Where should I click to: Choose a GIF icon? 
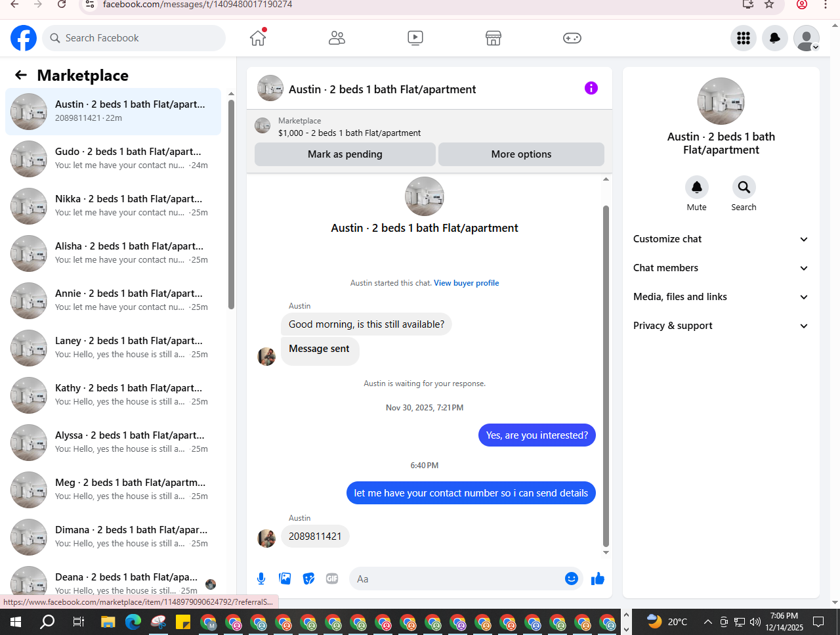point(332,579)
